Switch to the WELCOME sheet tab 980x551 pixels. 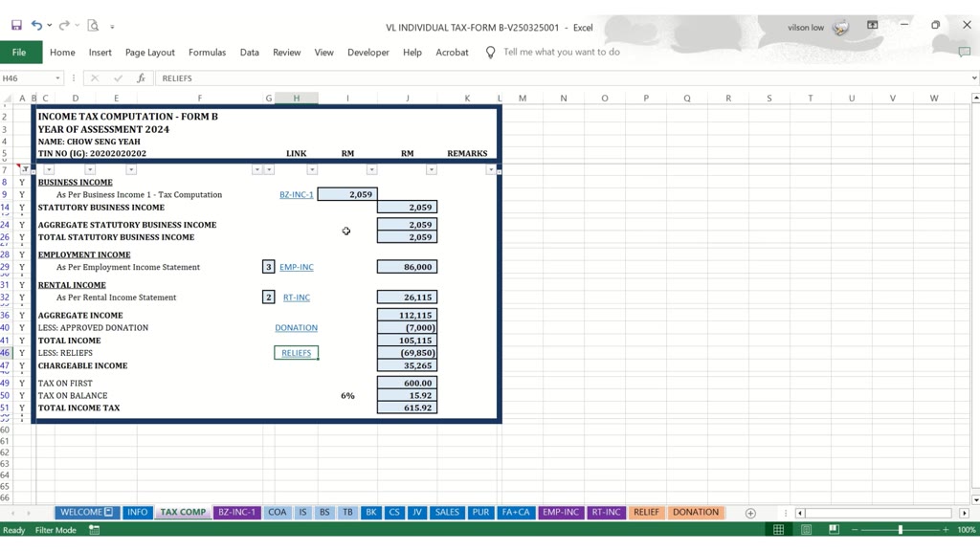click(85, 513)
